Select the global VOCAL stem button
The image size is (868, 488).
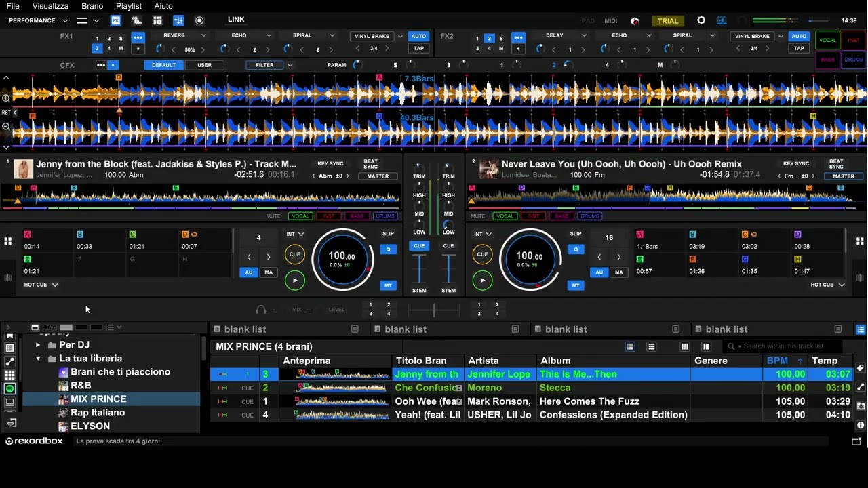(827, 40)
